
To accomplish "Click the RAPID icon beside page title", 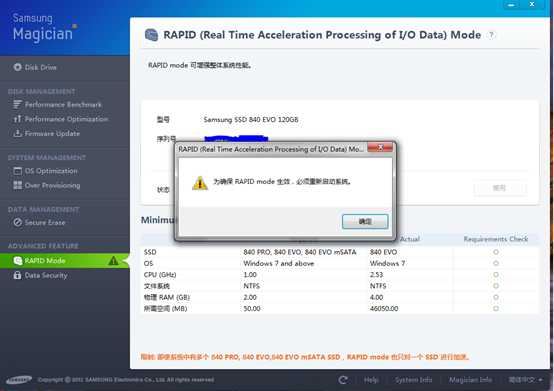I will pyautogui.click(x=152, y=35).
